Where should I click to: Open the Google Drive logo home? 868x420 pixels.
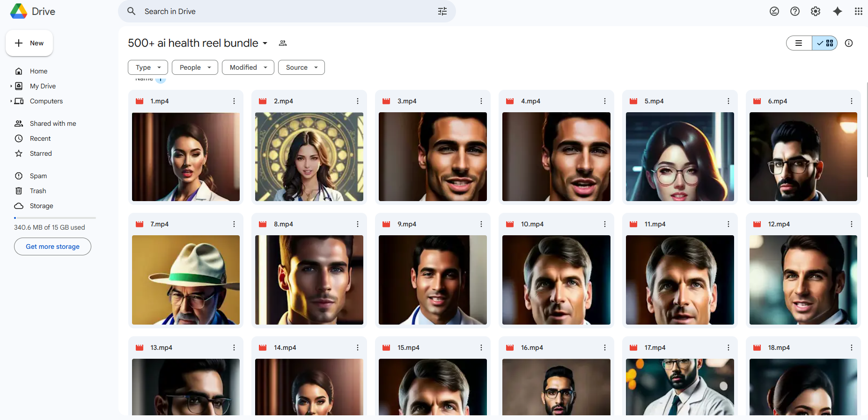pyautogui.click(x=33, y=11)
